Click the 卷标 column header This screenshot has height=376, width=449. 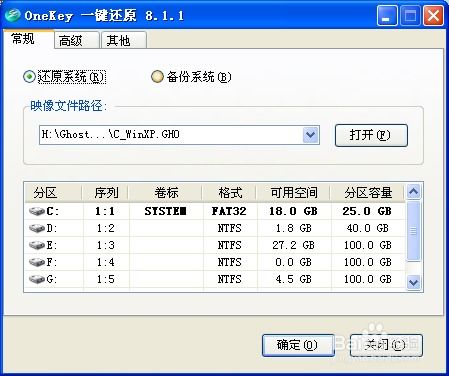pyautogui.click(x=166, y=193)
